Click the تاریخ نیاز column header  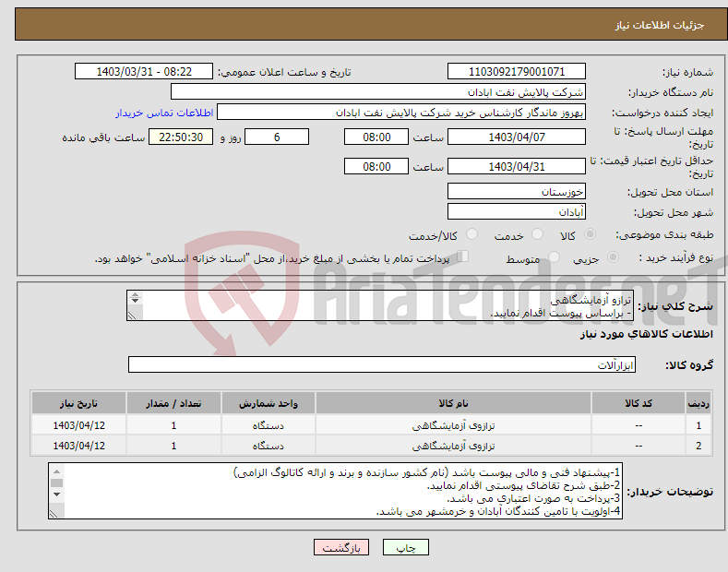[79, 403]
